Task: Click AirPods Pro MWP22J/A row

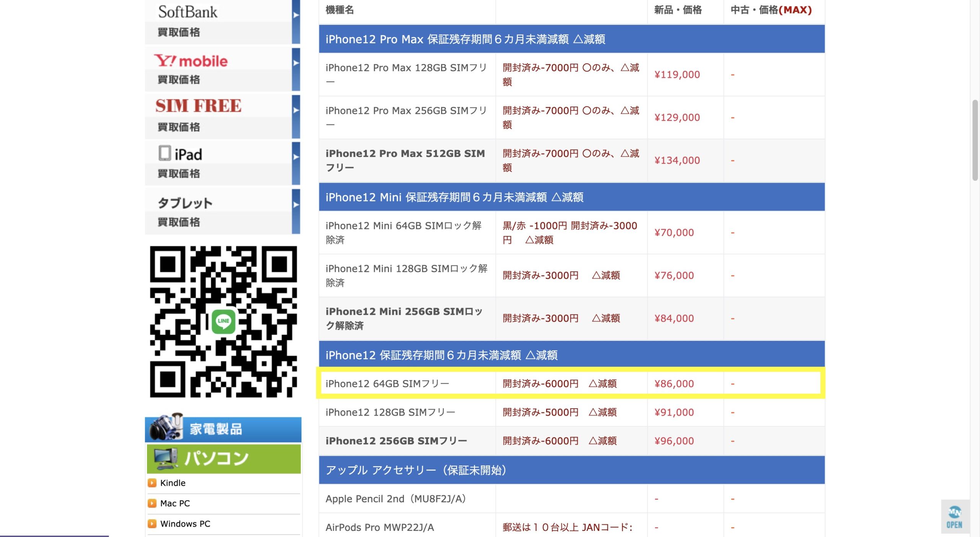Action: pyautogui.click(x=572, y=526)
